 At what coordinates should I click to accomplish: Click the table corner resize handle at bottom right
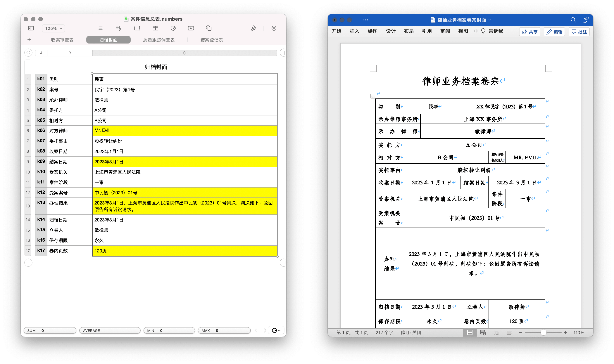pos(283,263)
